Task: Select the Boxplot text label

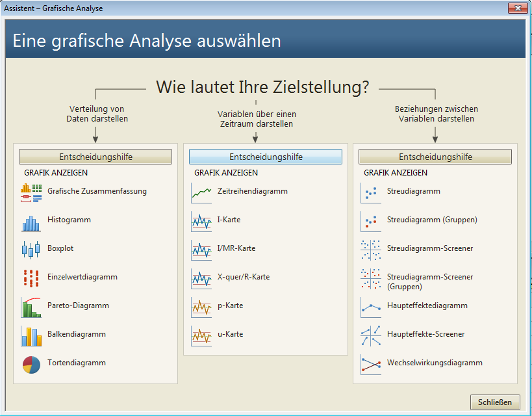Action: [60, 248]
